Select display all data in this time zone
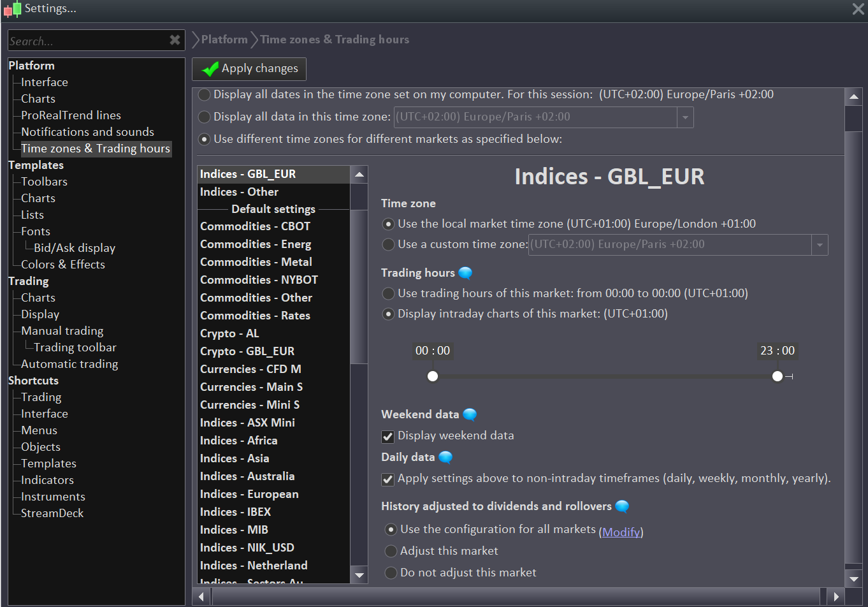The width and height of the screenshot is (868, 607). coord(205,117)
